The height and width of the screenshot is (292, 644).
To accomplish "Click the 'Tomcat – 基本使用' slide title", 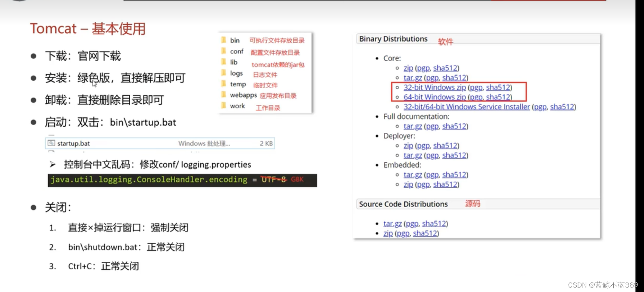I will (x=88, y=29).
